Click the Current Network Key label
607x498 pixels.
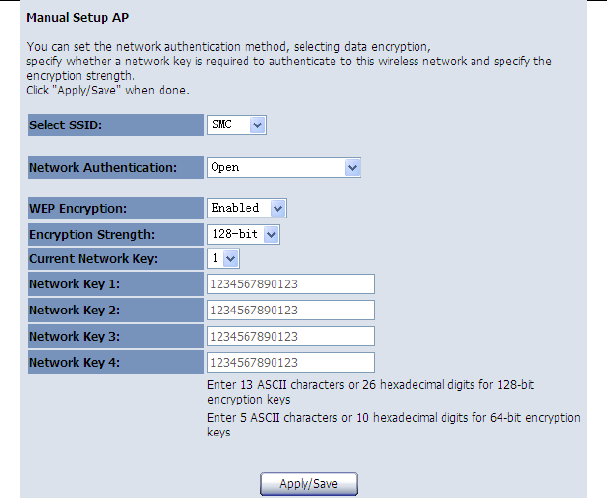click(92, 259)
